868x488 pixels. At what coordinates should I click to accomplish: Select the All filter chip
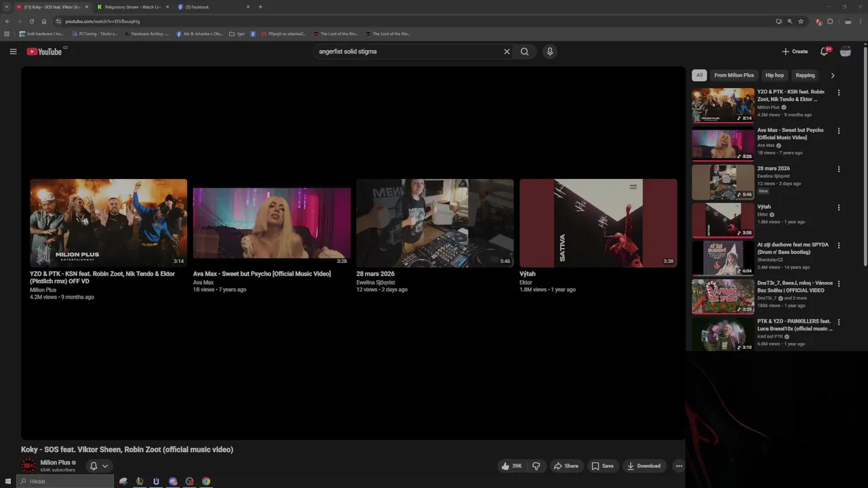[699, 75]
